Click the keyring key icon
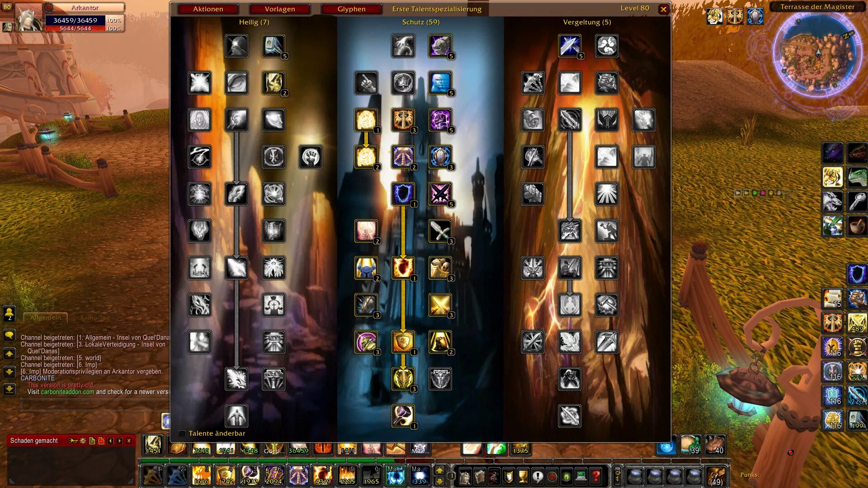This screenshot has height=488, width=868. (x=617, y=476)
